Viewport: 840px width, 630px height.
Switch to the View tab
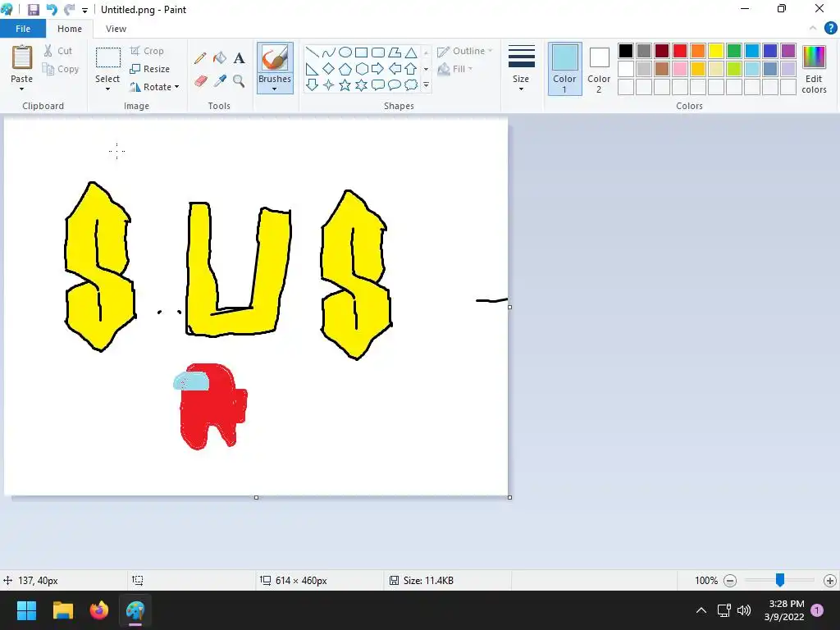116,29
